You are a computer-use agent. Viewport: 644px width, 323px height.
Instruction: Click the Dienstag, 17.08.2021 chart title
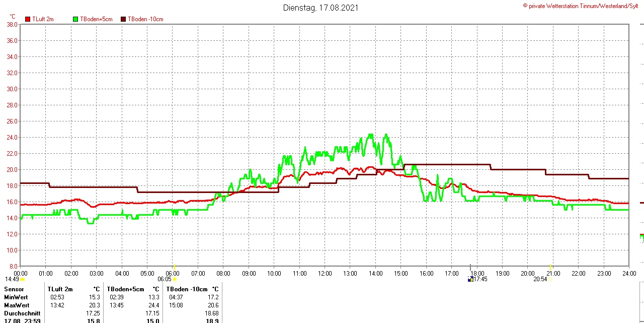[321, 8]
